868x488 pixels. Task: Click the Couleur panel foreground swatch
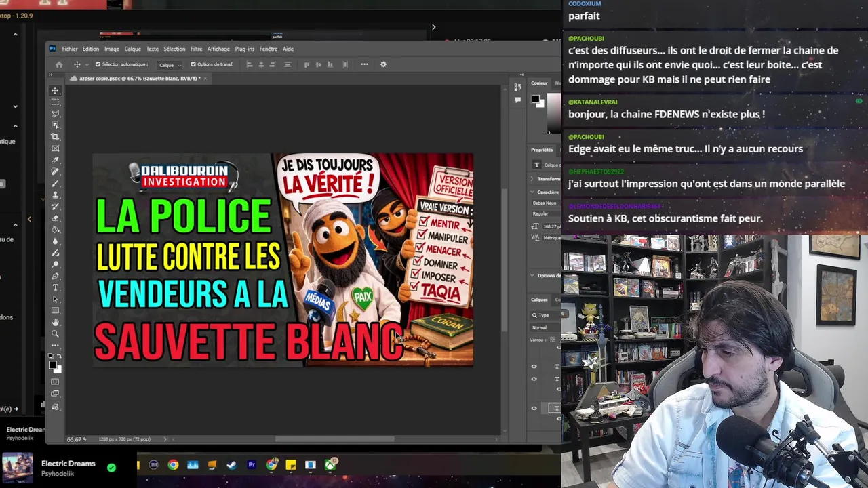tap(535, 100)
